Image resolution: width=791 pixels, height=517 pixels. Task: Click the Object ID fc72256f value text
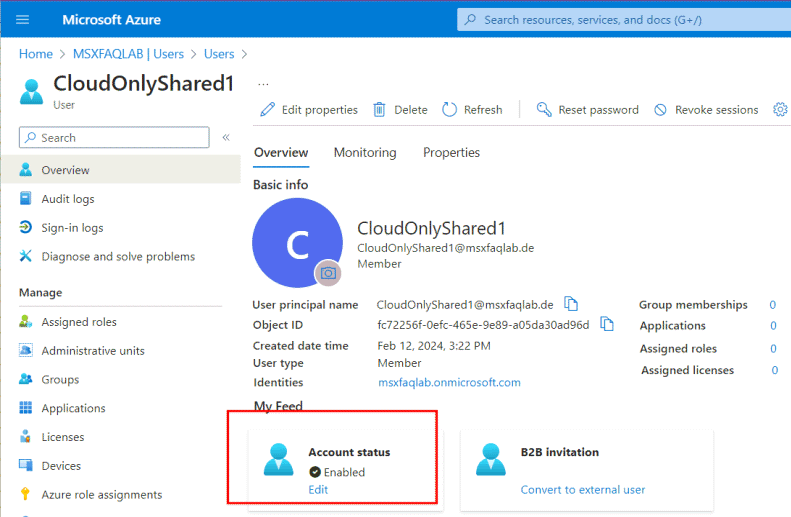[x=483, y=325]
